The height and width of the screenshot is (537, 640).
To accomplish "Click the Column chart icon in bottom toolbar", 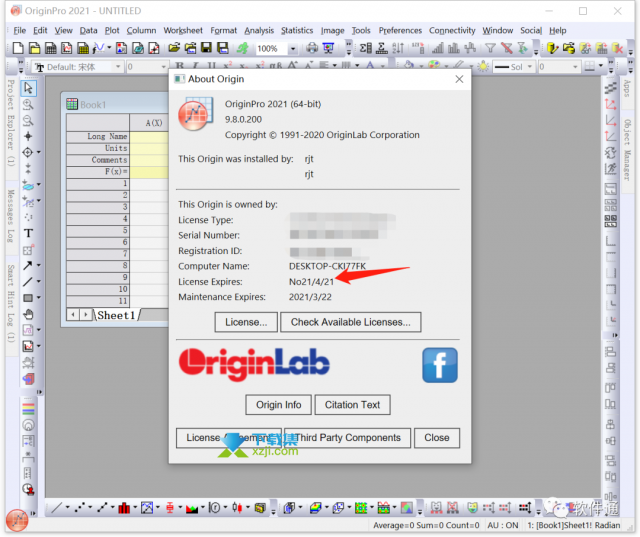I will click(x=124, y=508).
